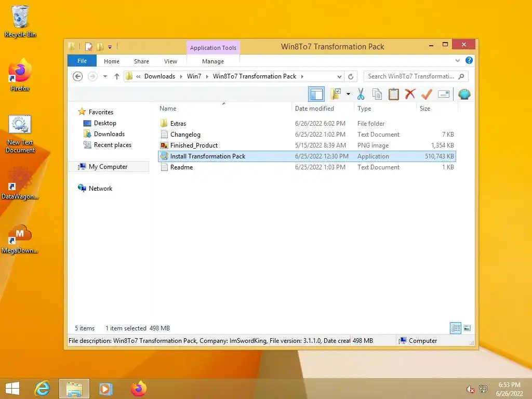
Task: Expand the arrow after Win7 breadcrumb
Action: pos(207,77)
